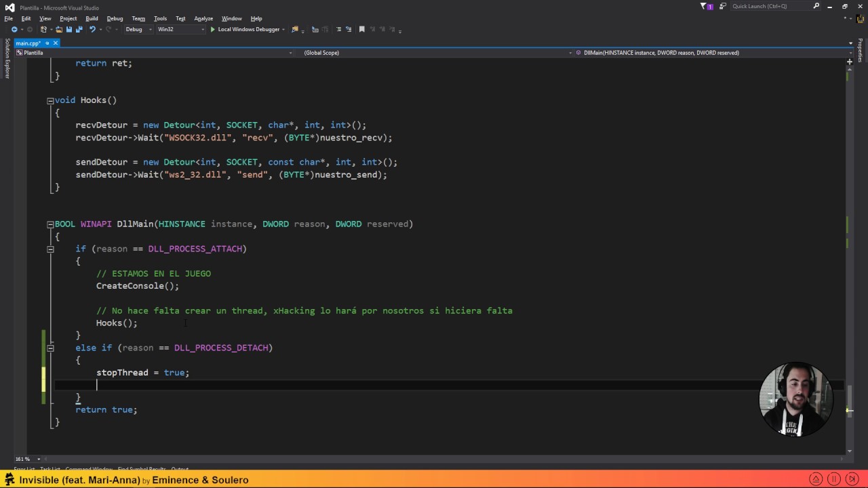Start Local Windows Debugger play icon
868x488 pixels.
tap(213, 29)
